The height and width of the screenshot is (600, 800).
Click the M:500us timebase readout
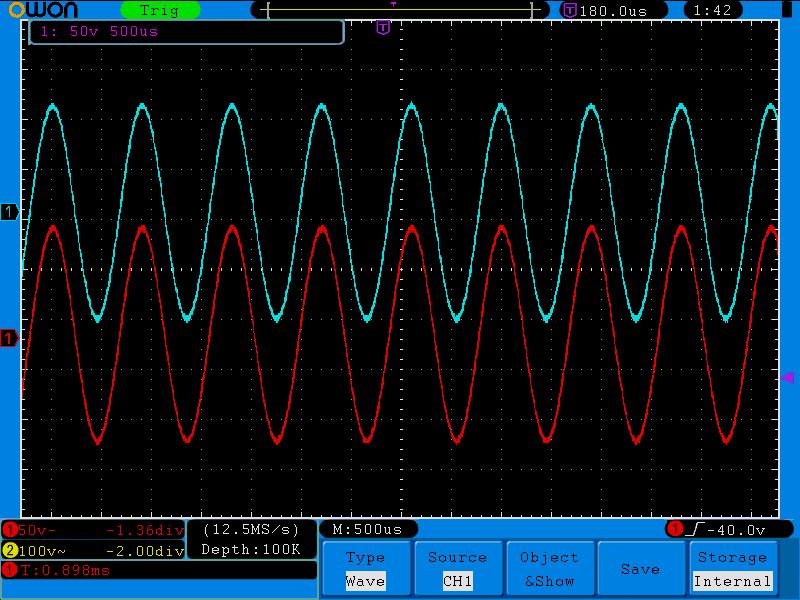tap(367, 530)
